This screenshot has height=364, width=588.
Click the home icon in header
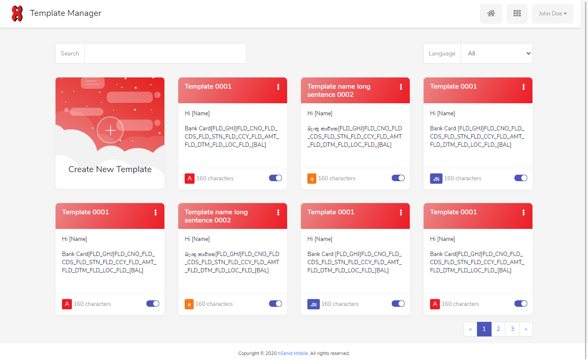coord(491,14)
